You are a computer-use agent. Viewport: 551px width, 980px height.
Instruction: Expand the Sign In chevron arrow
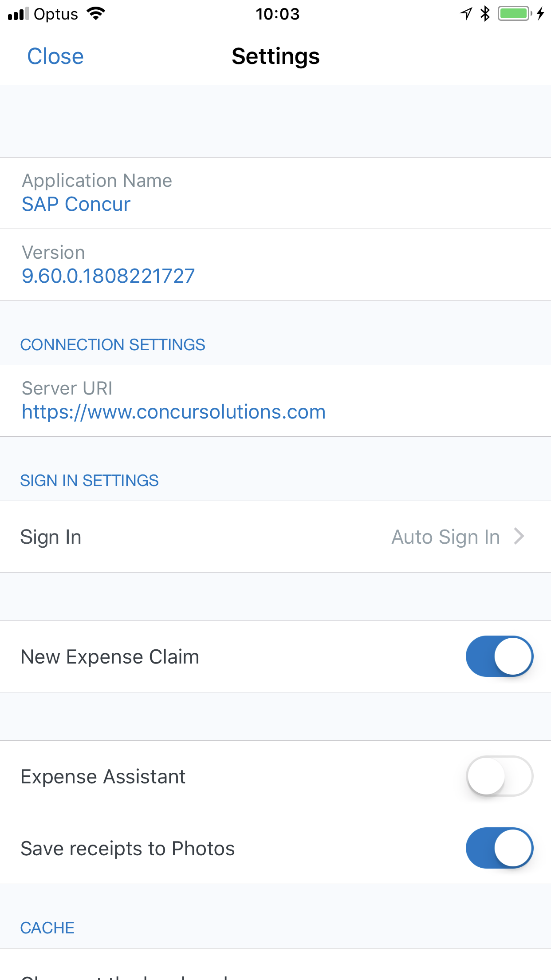pos(519,536)
